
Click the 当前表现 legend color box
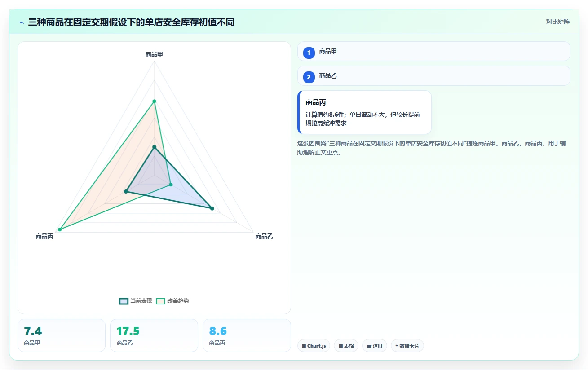click(x=124, y=301)
